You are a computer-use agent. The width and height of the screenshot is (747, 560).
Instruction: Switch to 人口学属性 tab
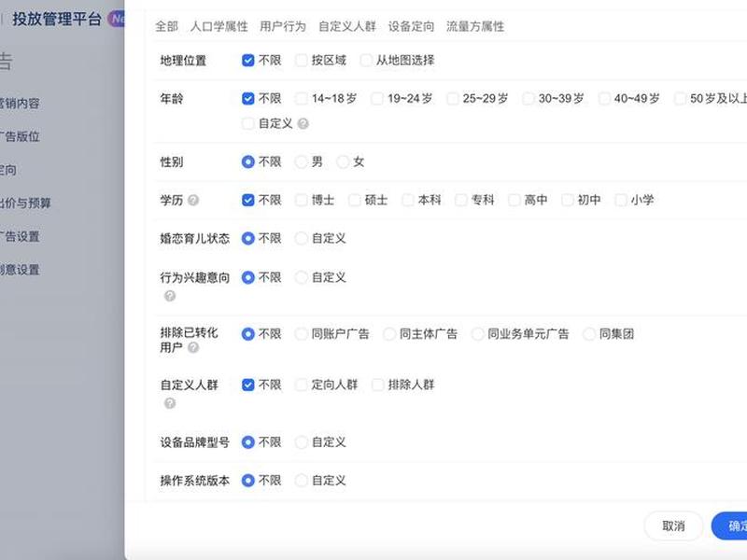pos(219,26)
